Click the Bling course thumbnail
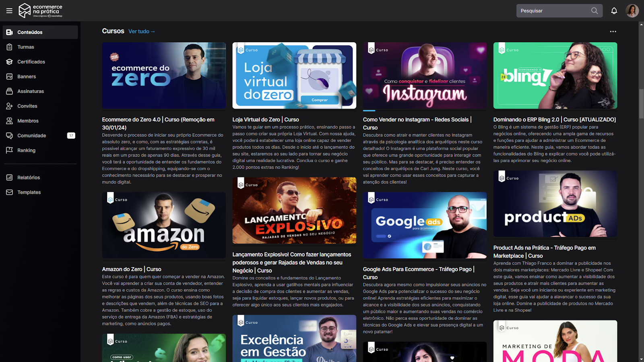Viewport: 644px width, 362px height. [x=555, y=76]
